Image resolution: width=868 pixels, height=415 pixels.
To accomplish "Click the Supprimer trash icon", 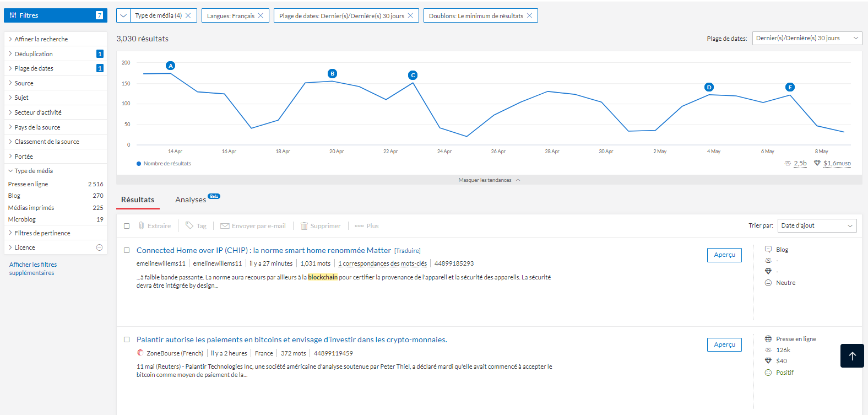I will (304, 225).
